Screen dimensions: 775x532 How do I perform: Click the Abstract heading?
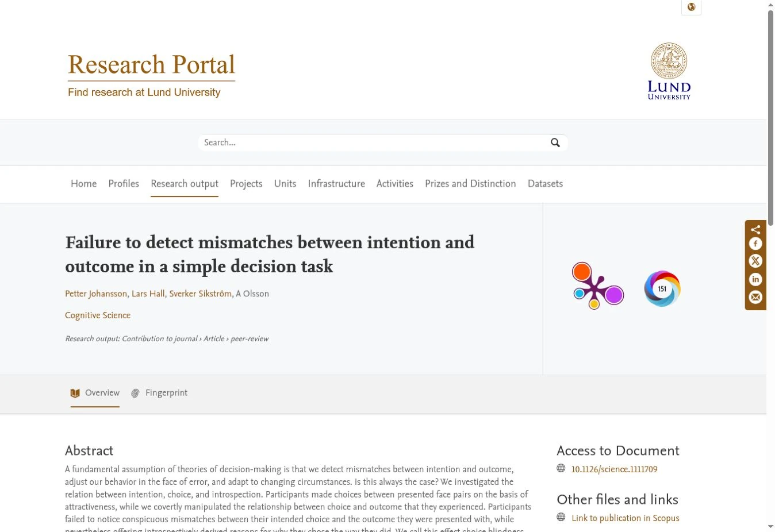point(89,450)
